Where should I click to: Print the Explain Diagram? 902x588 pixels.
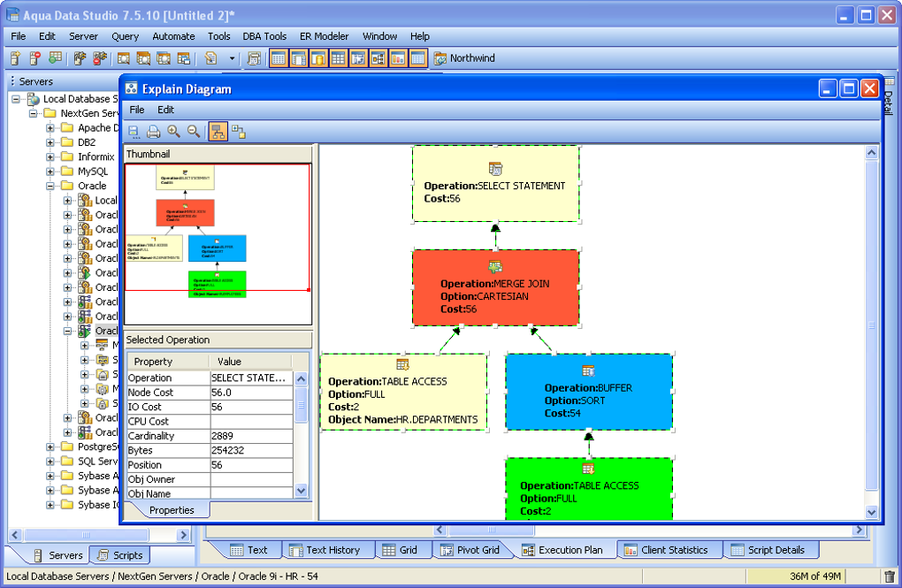[154, 132]
